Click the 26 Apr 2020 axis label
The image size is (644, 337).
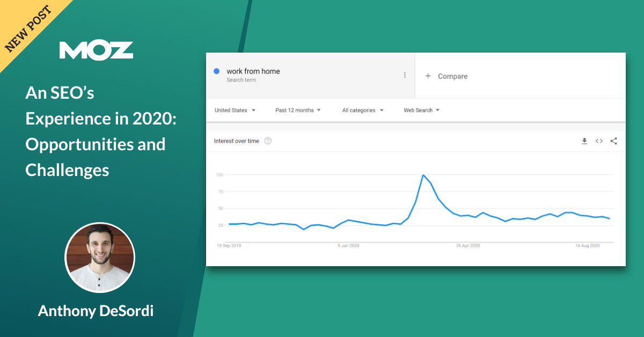468,245
